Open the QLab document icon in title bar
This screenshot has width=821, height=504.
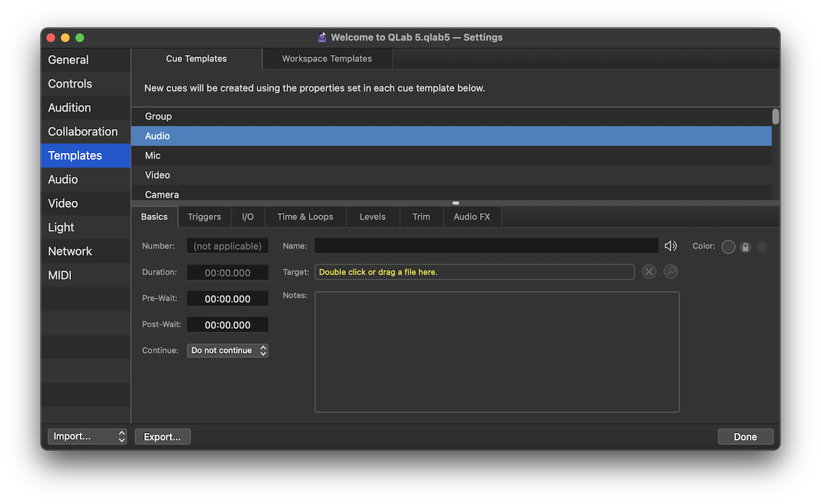pos(322,37)
